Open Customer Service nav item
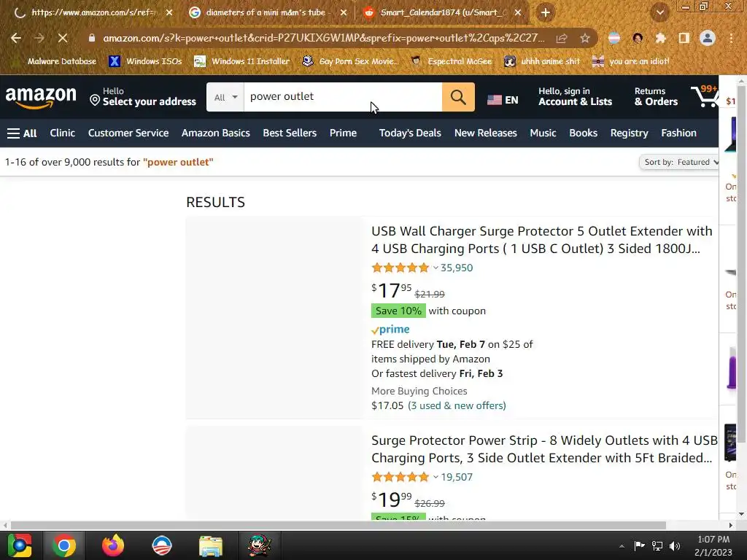The image size is (747, 560). [128, 133]
